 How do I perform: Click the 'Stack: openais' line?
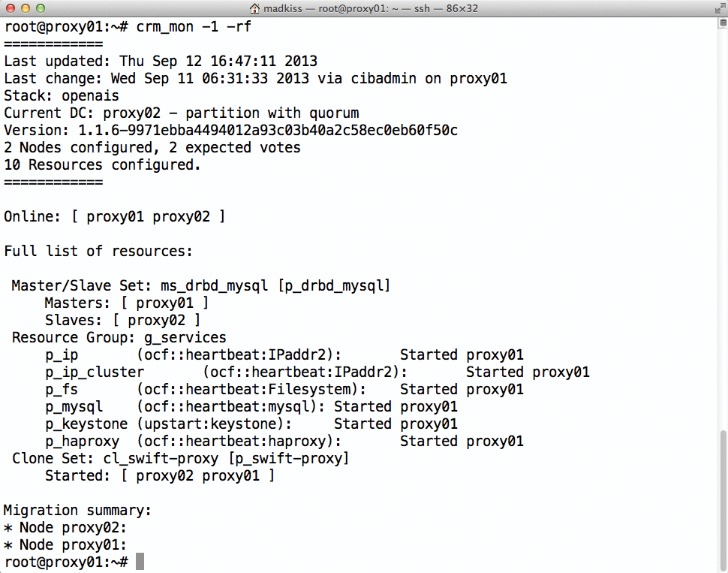[x=62, y=95]
